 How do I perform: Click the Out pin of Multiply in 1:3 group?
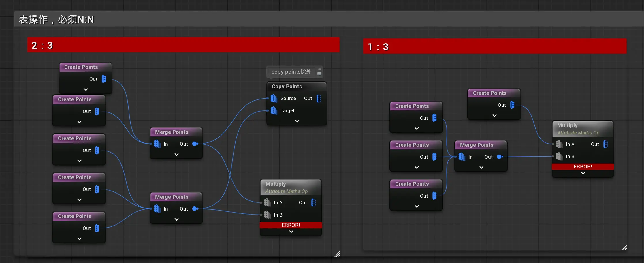(605, 144)
